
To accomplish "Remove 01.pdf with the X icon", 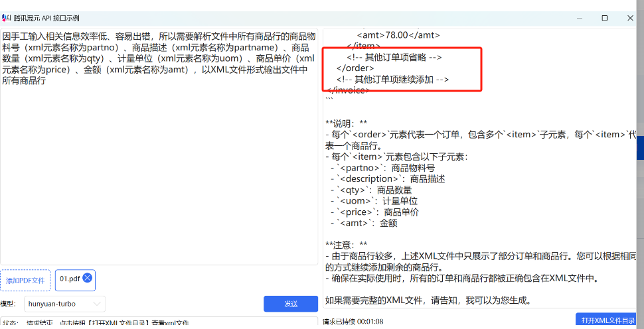I will click(x=87, y=278).
